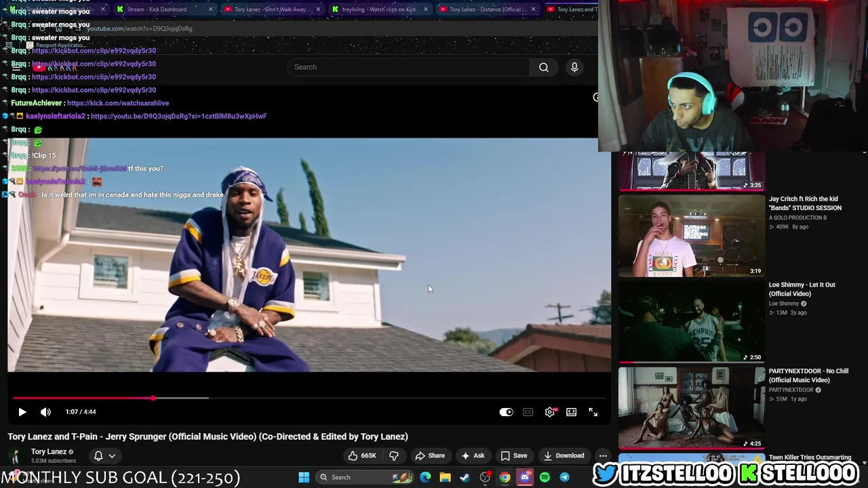The width and height of the screenshot is (868, 488).
Task: Open Google Chrome from the taskbar
Action: 505,477
